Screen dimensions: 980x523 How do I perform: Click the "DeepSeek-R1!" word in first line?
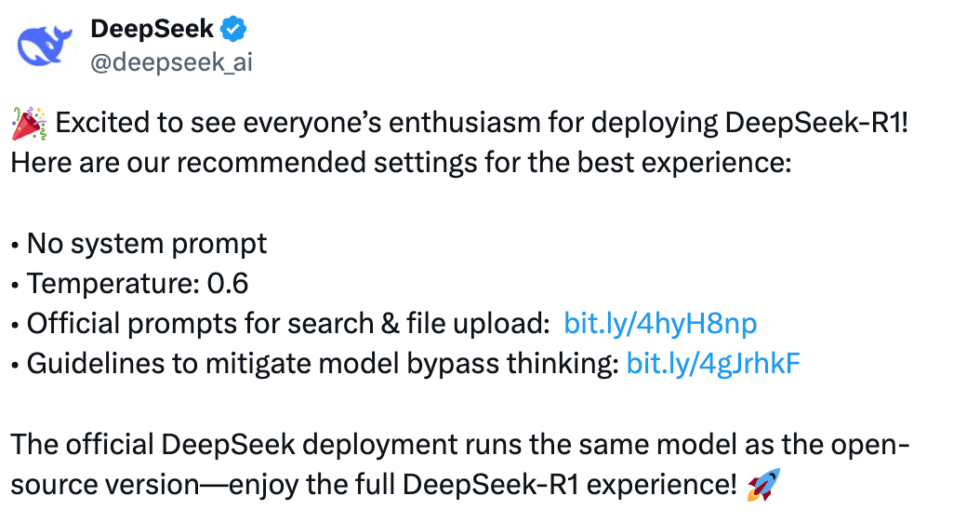click(816, 123)
